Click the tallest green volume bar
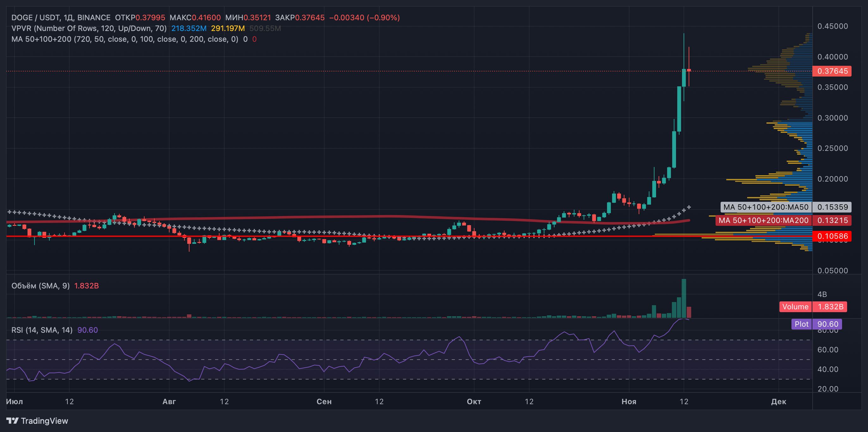Viewport: 868px width, 432px height. pos(684,298)
